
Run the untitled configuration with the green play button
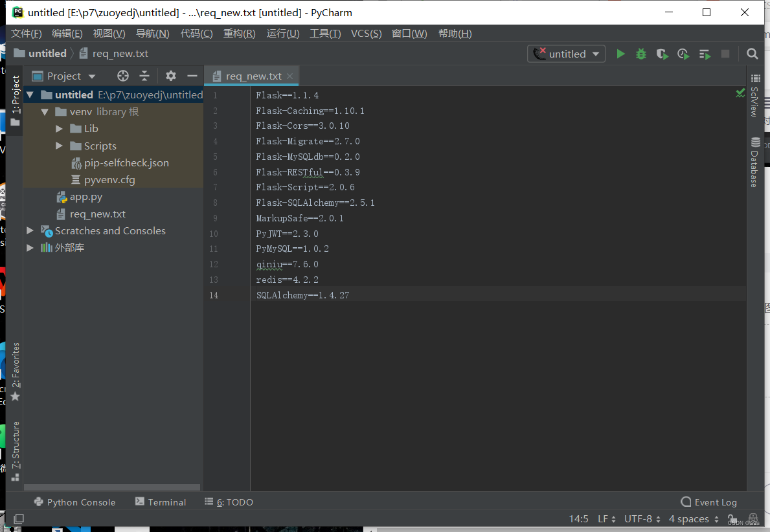pos(620,54)
